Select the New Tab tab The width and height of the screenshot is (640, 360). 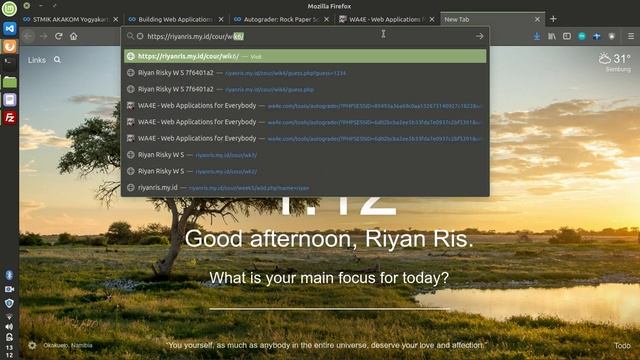(492, 19)
